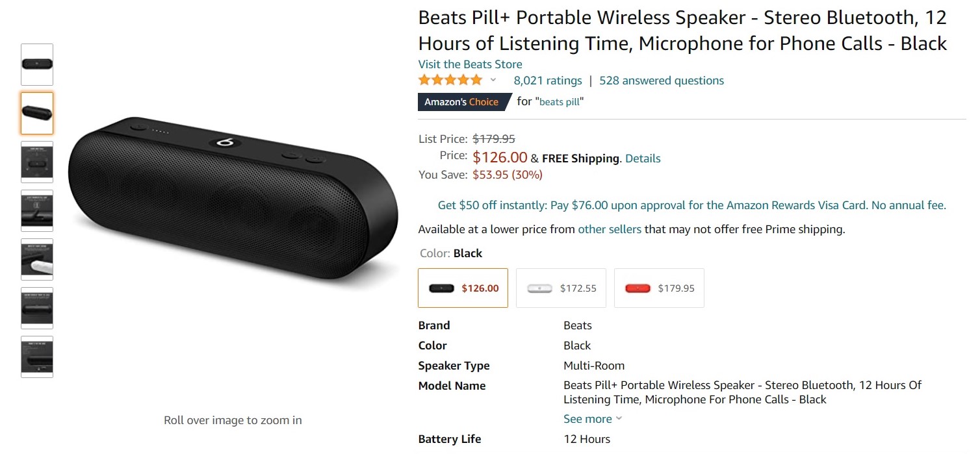Open the third product thumbnail
This screenshot has width=980, height=454.
point(37,162)
